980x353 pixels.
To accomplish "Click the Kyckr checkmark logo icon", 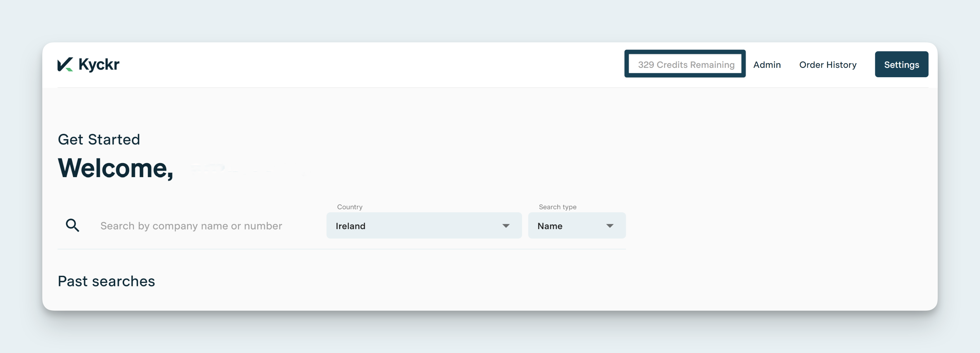I will 65,64.
